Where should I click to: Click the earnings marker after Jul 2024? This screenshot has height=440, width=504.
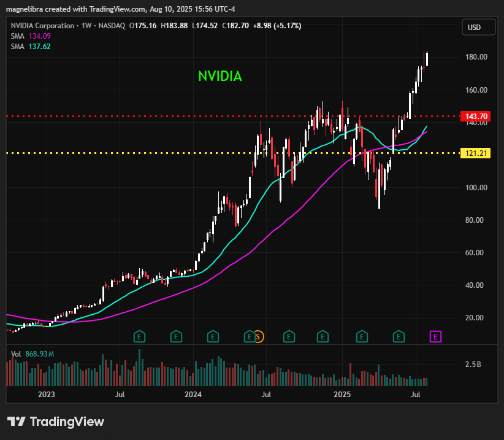pos(289,337)
